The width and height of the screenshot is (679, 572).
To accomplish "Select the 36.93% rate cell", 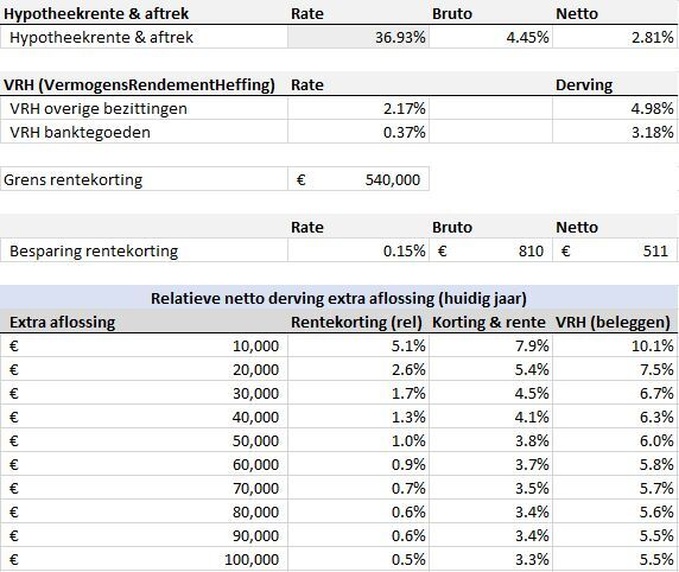I will [x=358, y=38].
